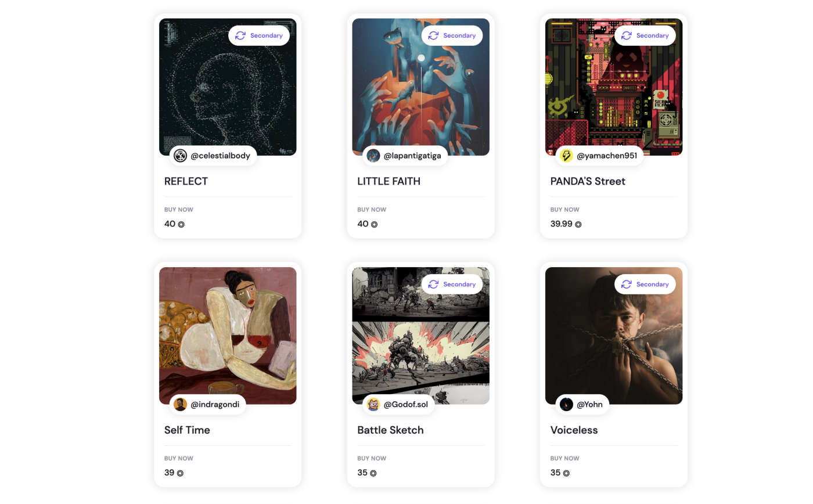This screenshot has height=504, width=813.
Task: Open the REFLECT artwork thumbnail
Action: coord(228,87)
